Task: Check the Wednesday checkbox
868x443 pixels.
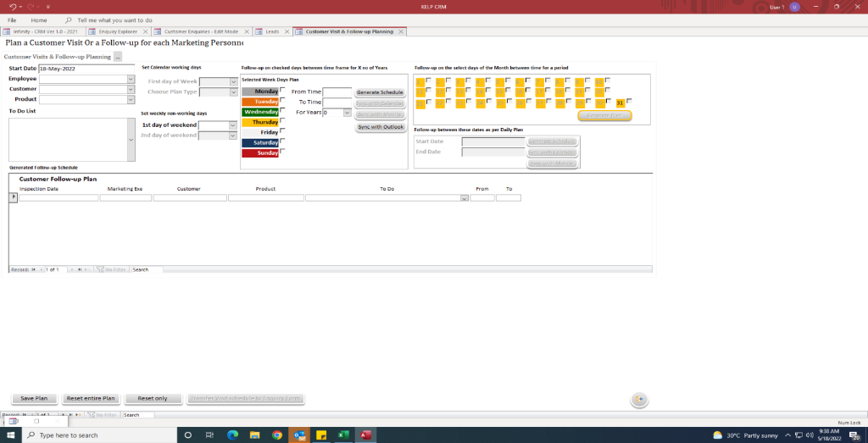Action: [x=282, y=110]
